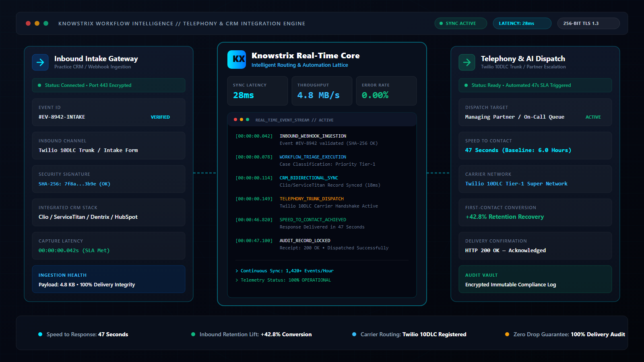Click the Ingestion Health payload card
Viewport: 644px width, 362px height.
[109, 279]
